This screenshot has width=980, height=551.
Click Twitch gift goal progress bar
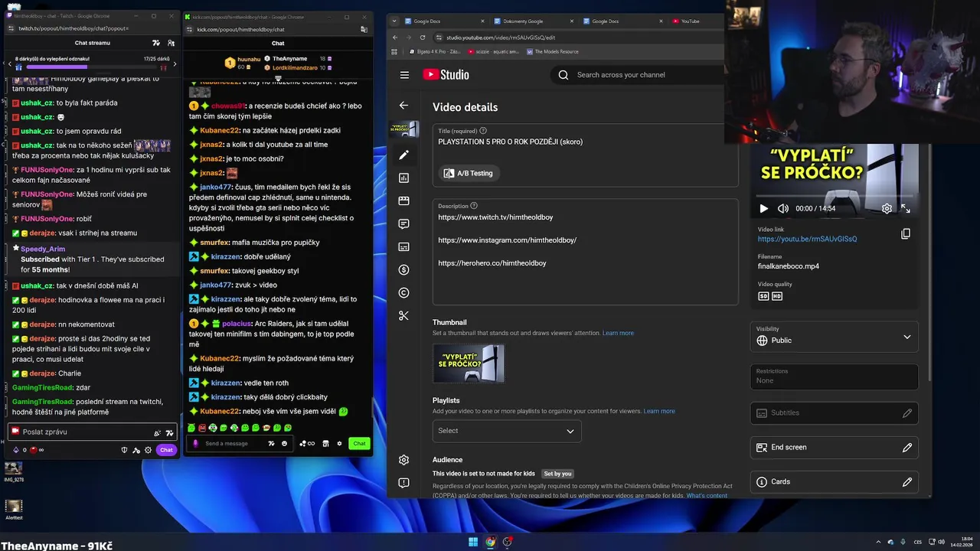[92, 67]
